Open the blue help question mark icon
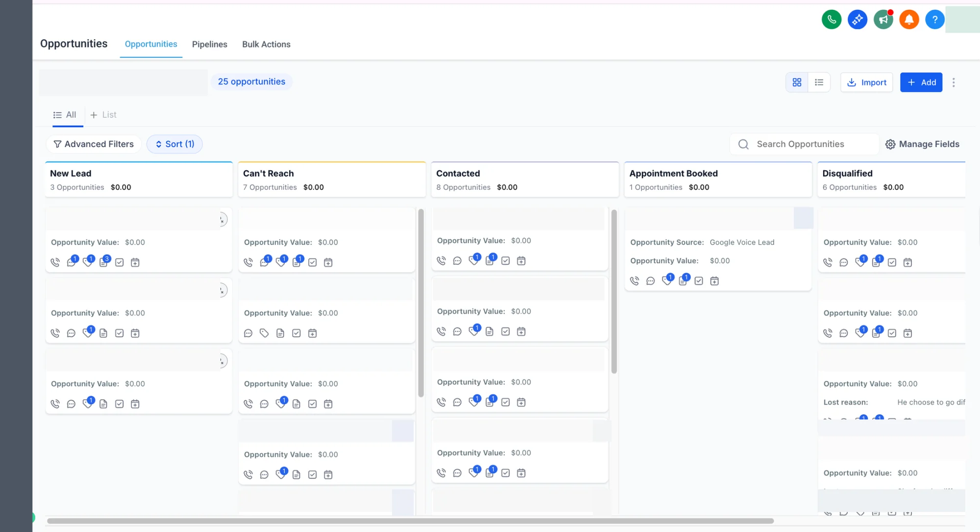Screen dimensions: 980x532 click(x=934, y=20)
